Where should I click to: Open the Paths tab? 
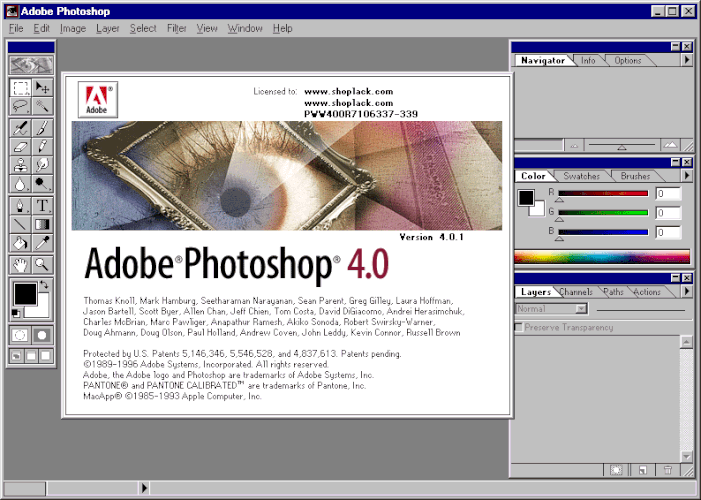(x=613, y=292)
